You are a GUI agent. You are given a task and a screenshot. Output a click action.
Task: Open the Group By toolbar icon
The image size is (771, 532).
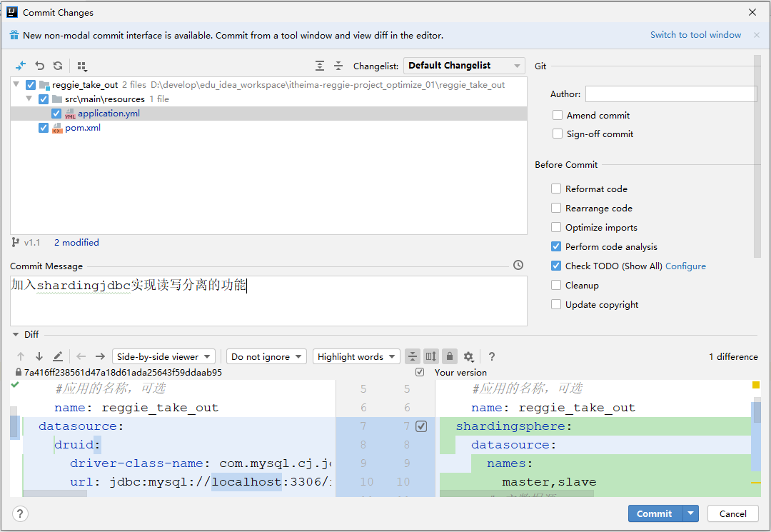pyautogui.click(x=82, y=66)
